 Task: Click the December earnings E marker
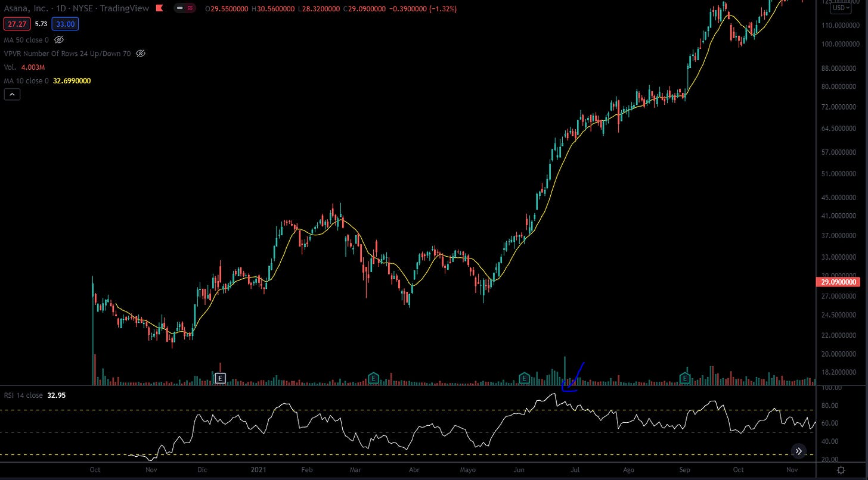220,378
